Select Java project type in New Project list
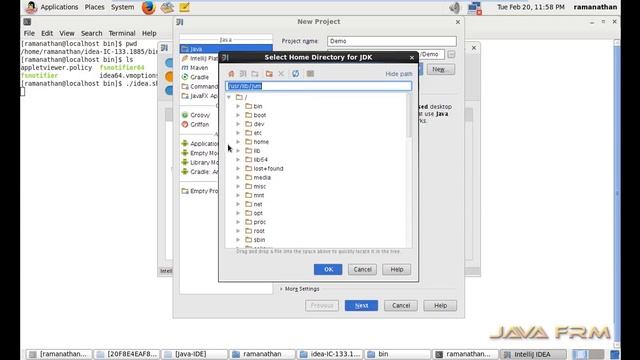 click(x=226, y=49)
